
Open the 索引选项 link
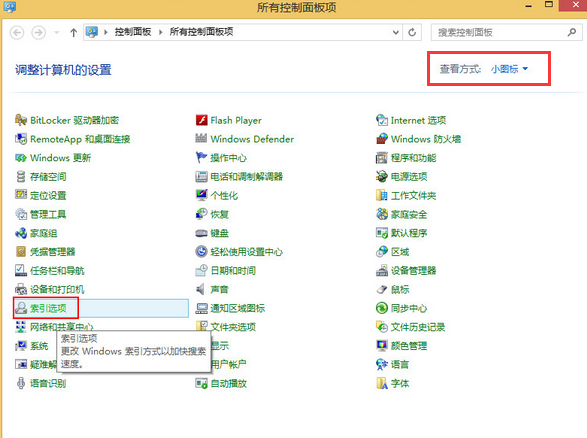(x=48, y=308)
